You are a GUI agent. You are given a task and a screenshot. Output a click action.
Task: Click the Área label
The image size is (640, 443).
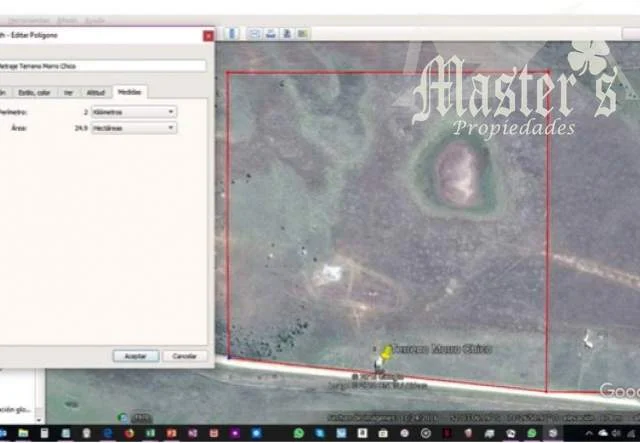pos(19,128)
